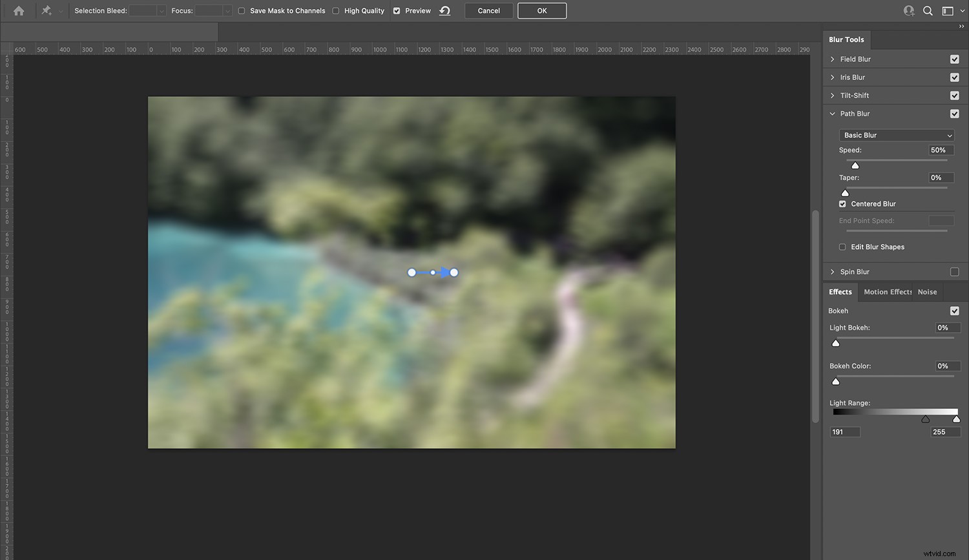Image resolution: width=969 pixels, height=560 pixels.
Task: Click the Home icon in the toolbar
Action: click(18, 10)
